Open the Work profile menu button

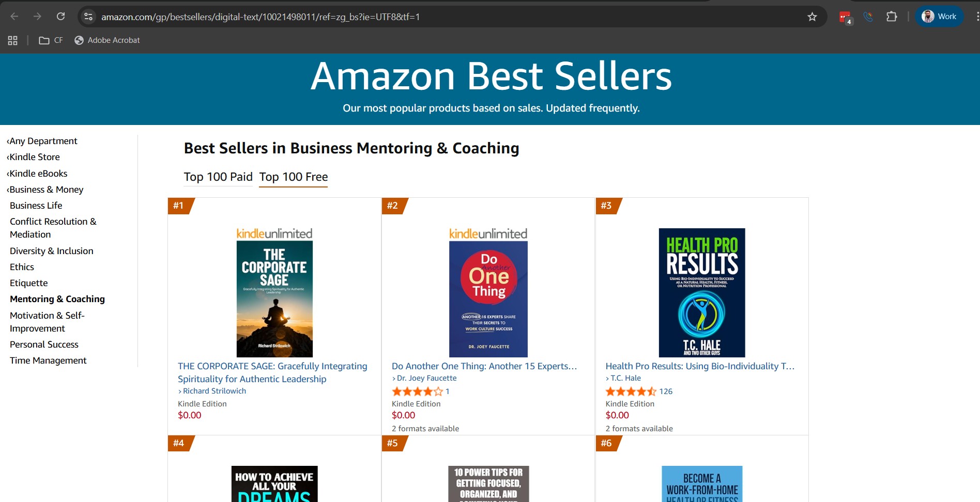pyautogui.click(x=939, y=17)
